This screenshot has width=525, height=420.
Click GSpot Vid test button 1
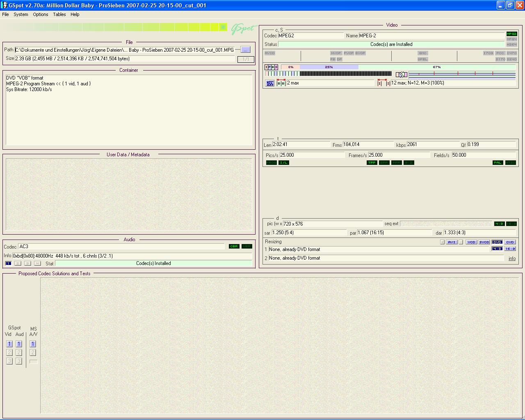click(x=9, y=344)
